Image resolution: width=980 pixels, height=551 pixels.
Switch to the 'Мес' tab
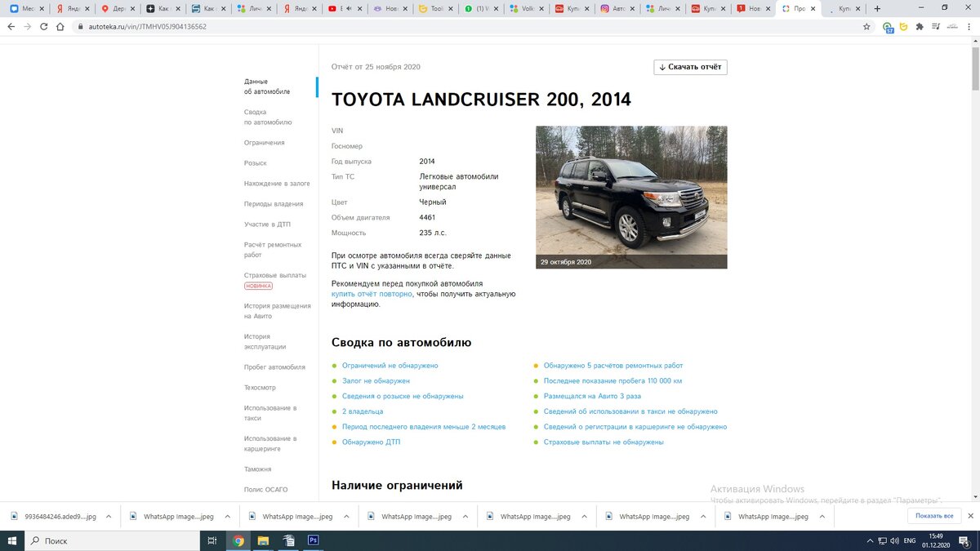click(x=25, y=8)
